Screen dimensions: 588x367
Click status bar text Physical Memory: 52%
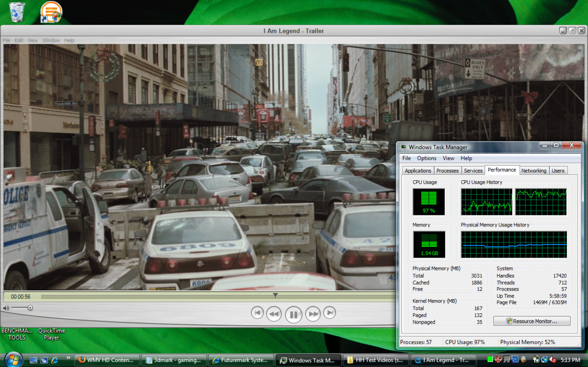click(x=527, y=342)
